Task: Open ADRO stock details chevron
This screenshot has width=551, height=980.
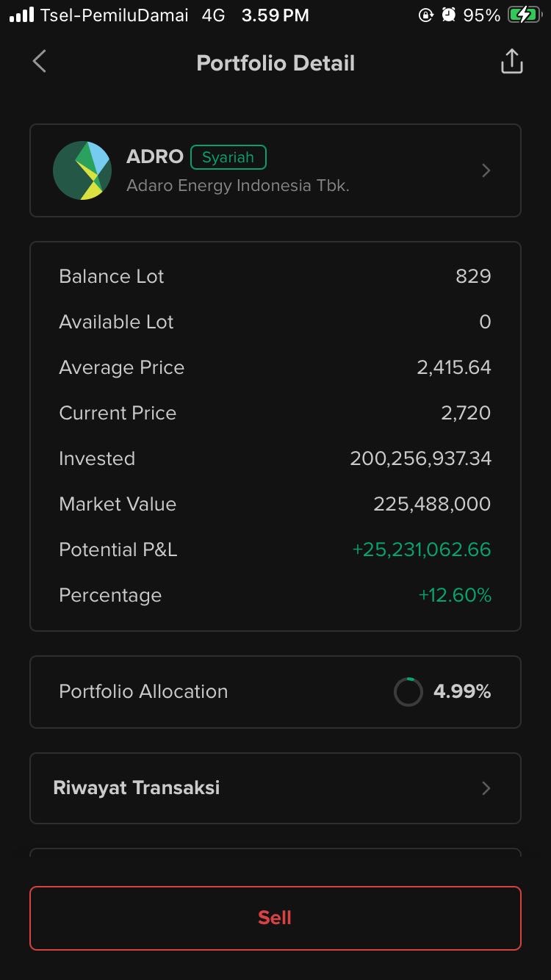Action: (486, 170)
